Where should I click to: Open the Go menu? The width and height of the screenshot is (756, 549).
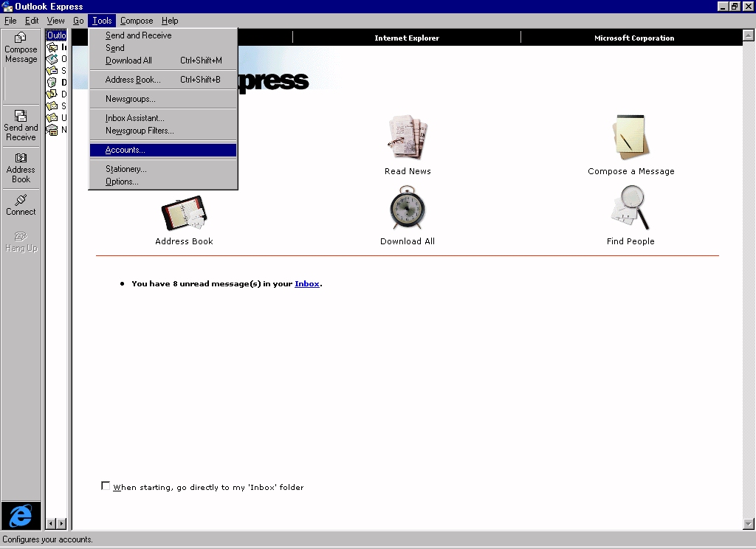point(78,21)
